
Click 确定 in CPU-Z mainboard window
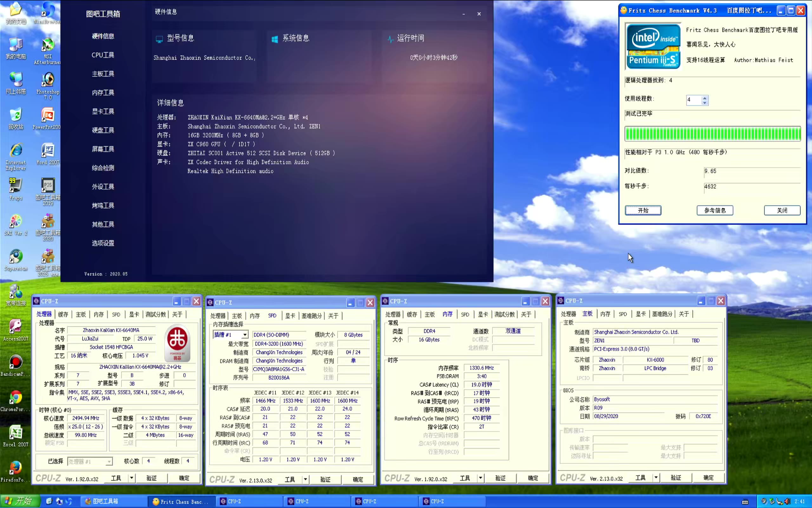(708, 478)
